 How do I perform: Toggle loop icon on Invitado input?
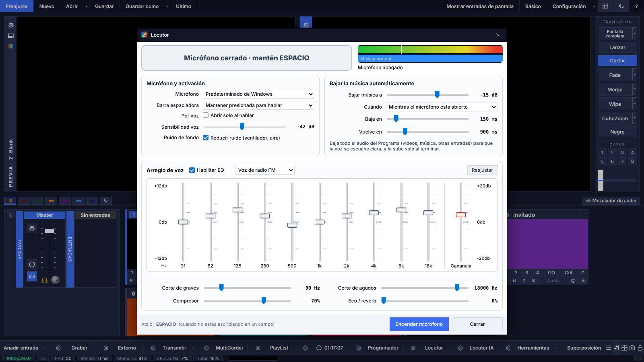(582, 273)
